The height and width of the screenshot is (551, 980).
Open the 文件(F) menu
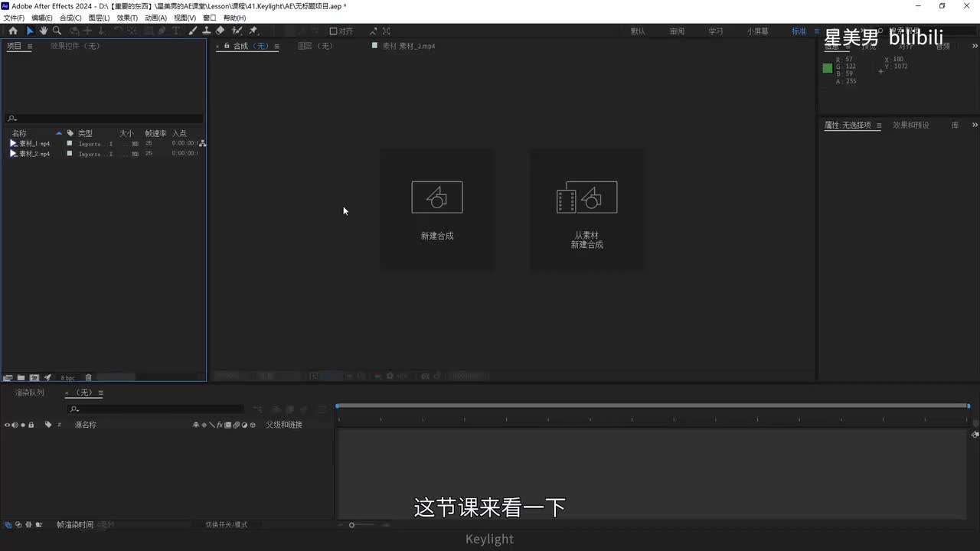(14, 18)
